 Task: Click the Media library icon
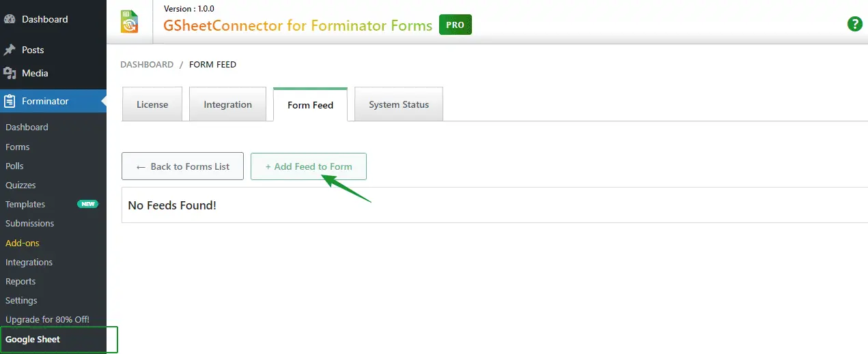coord(10,73)
